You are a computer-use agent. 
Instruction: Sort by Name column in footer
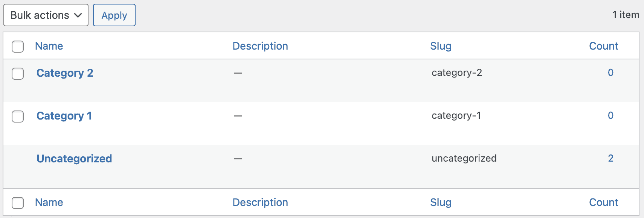click(49, 202)
